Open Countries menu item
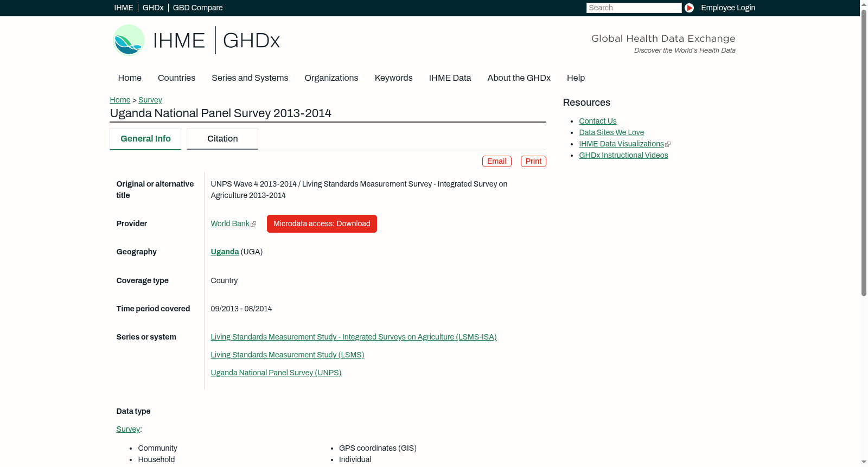The height and width of the screenshot is (467, 868). pyautogui.click(x=176, y=78)
